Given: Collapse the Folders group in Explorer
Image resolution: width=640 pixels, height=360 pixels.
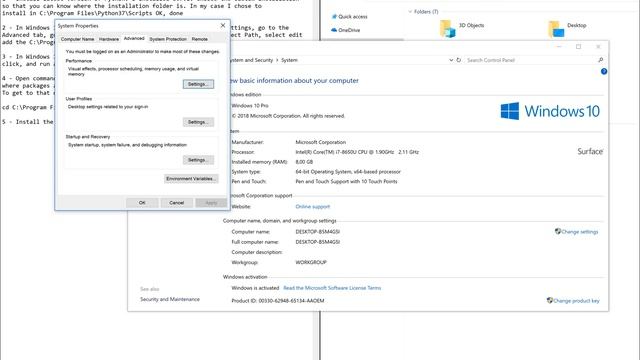Looking at the screenshot, I should pos(410,12).
